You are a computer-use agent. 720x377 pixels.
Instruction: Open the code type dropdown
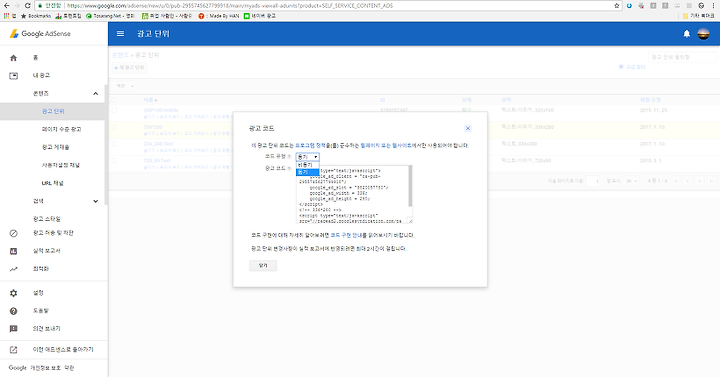(x=307, y=157)
